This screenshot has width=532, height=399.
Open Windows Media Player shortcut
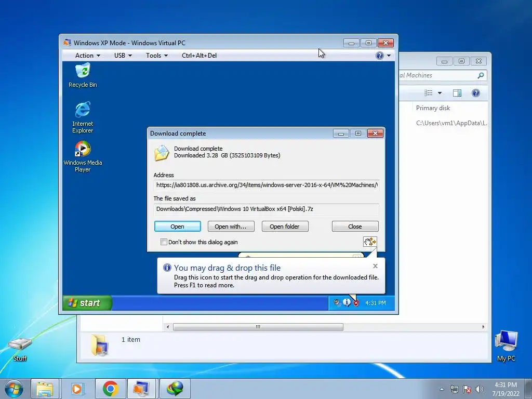click(x=83, y=156)
